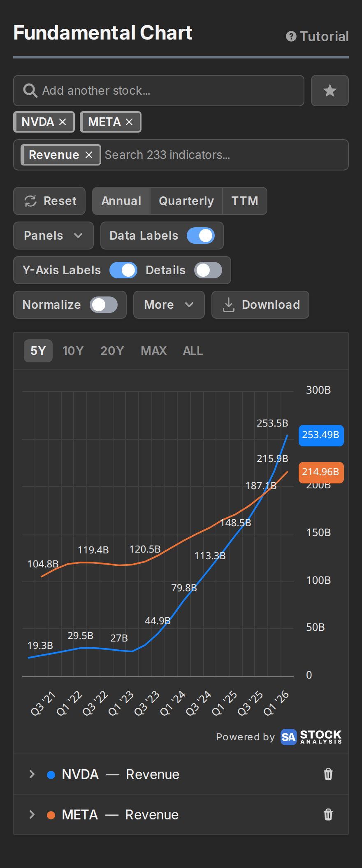The image size is (362, 868).
Task: Expand the META Revenue row chevron
Action: tap(32, 814)
